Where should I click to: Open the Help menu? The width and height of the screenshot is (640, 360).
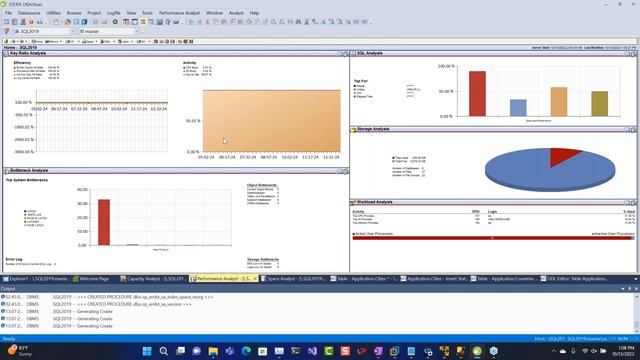tap(254, 13)
